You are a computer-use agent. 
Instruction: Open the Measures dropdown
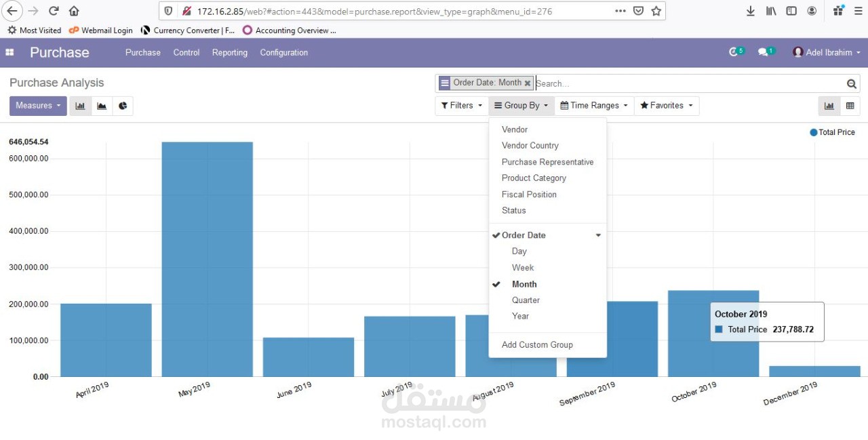coord(37,106)
